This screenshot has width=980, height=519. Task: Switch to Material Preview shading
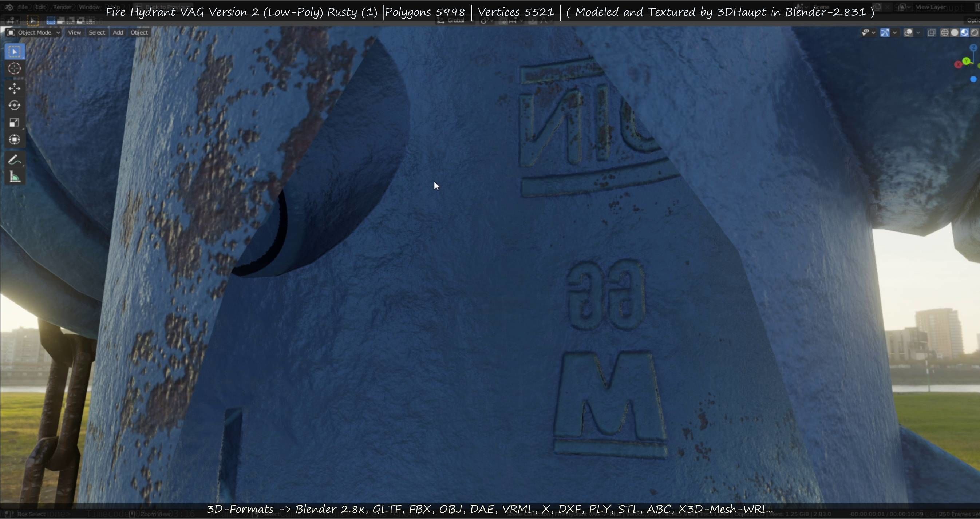pyautogui.click(x=964, y=33)
